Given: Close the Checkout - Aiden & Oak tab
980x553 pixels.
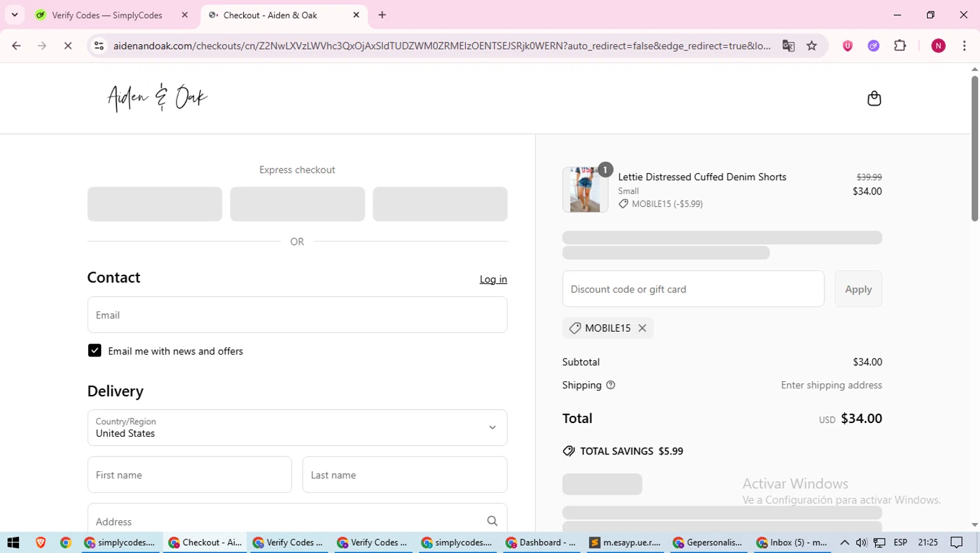Looking at the screenshot, I should (356, 15).
